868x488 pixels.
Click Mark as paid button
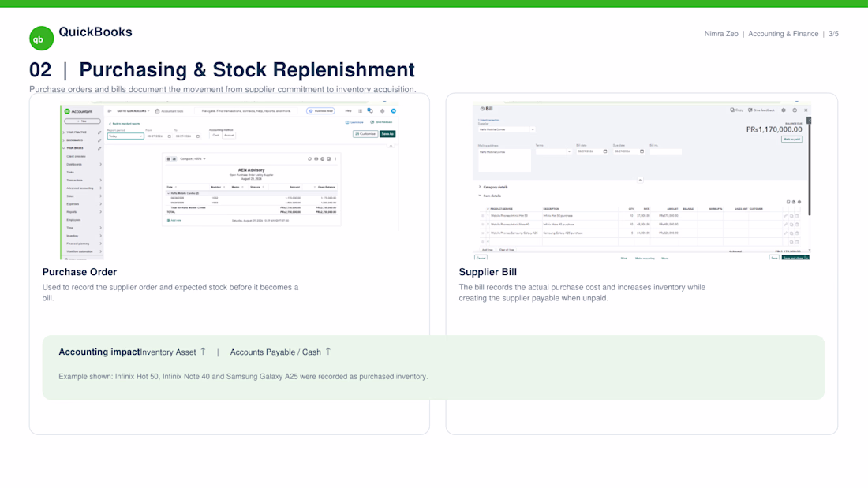pos(791,140)
